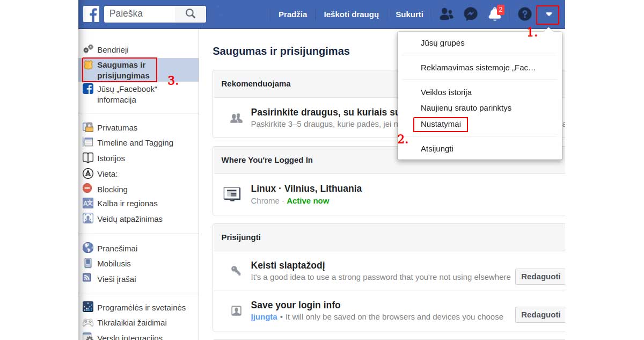Toggle the account dropdown arrow in top bar
644x340 pixels.
tap(548, 15)
